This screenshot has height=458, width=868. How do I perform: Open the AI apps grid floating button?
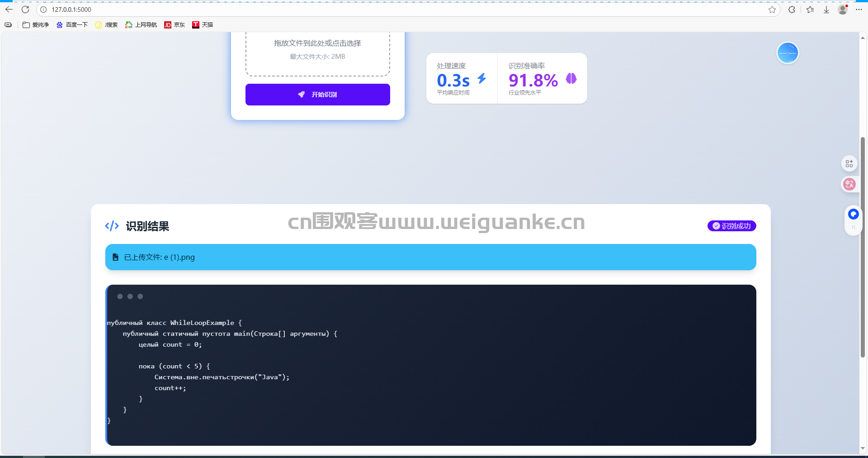[849, 163]
